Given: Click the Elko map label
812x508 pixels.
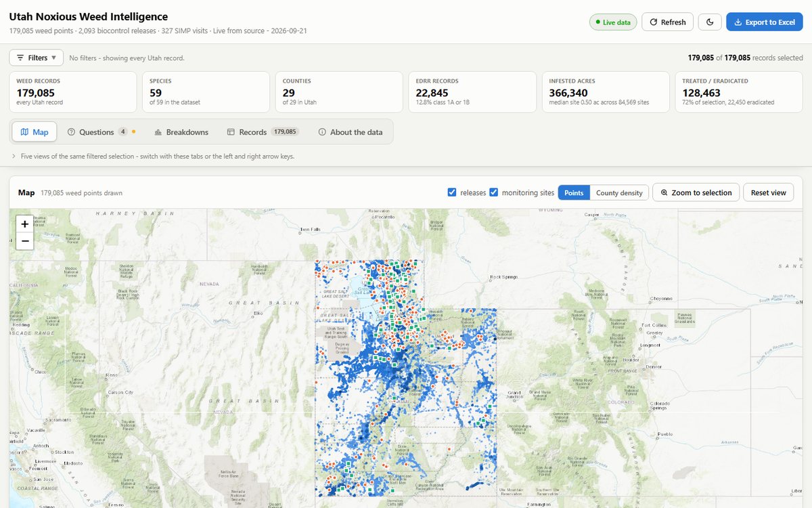Looking at the screenshot, I should [257, 313].
